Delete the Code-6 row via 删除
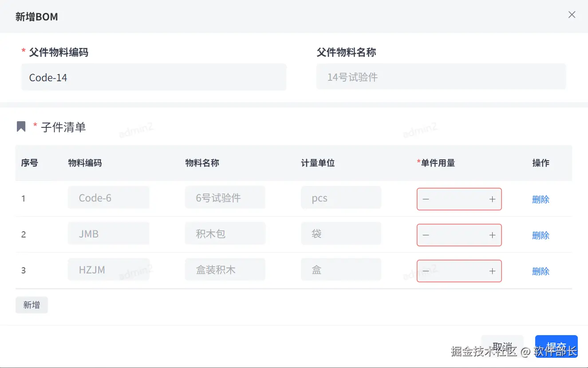Viewport: 588px width, 368px height. [x=541, y=199]
